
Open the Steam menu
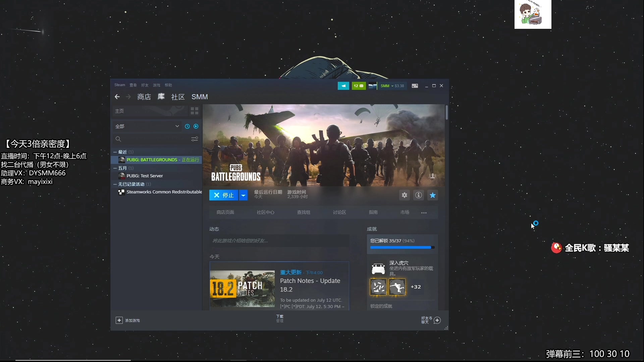pos(120,85)
